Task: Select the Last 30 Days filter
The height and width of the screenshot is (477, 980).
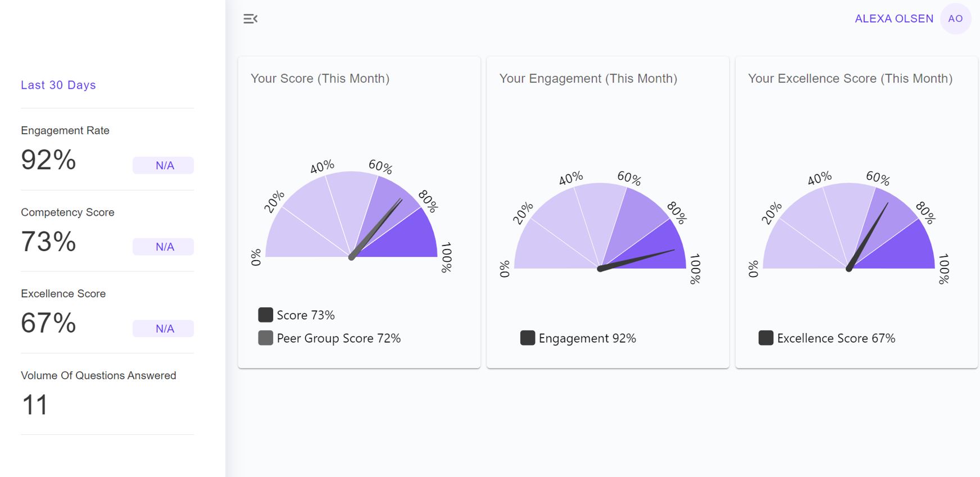Action: (x=58, y=85)
